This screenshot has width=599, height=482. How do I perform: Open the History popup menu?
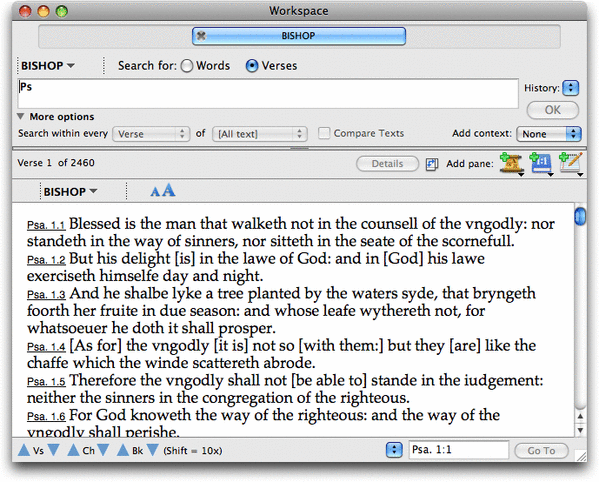571,88
